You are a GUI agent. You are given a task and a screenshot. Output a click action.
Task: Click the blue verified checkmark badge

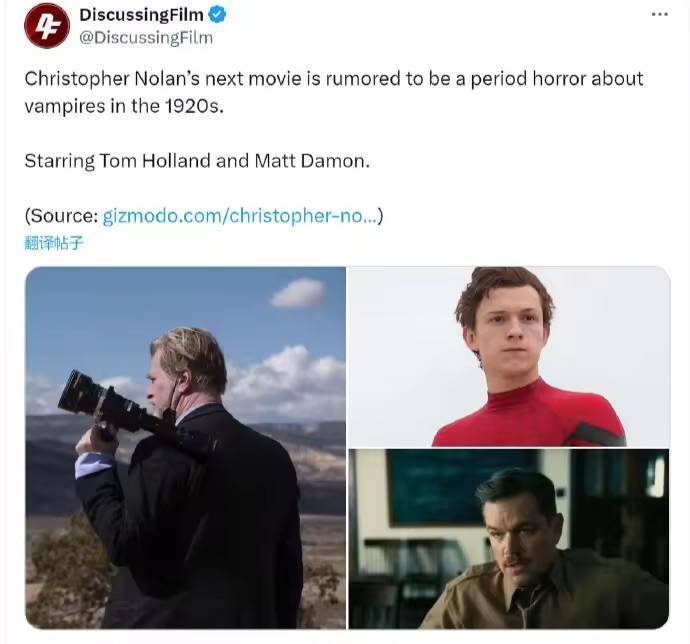pyautogui.click(x=217, y=15)
